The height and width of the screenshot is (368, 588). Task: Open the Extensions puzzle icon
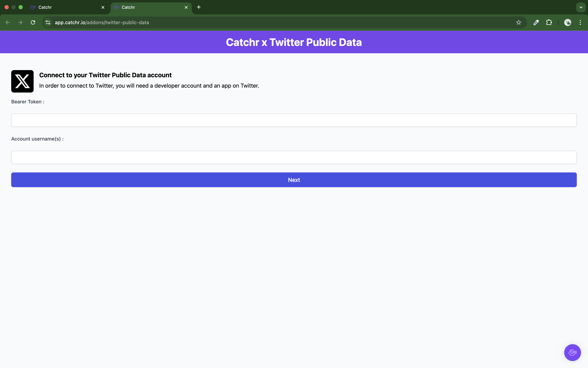click(549, 22)
